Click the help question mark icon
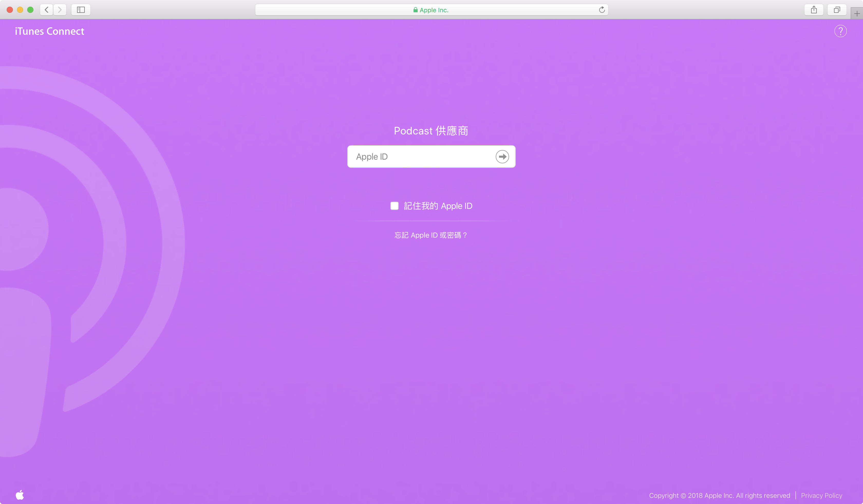This screenshot has width=863, height=504. pos(840,31)
